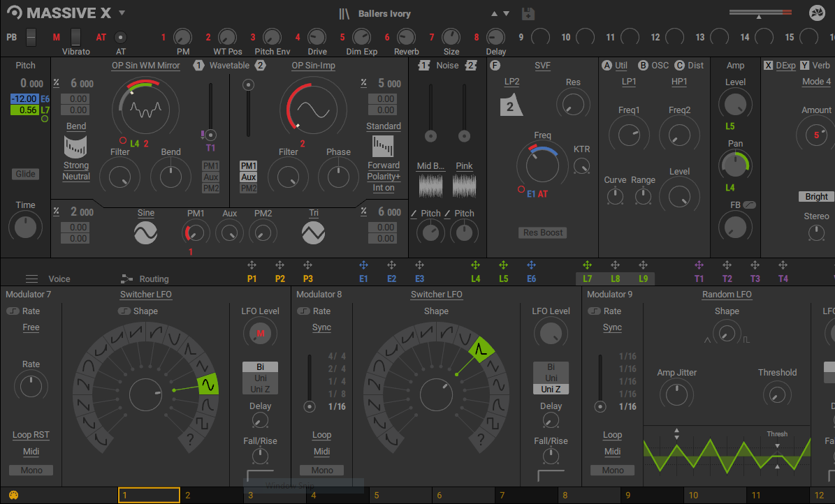Select the Tri waveform icon
The width and height of the screenshot is (835, 504).
click(313, 232)
